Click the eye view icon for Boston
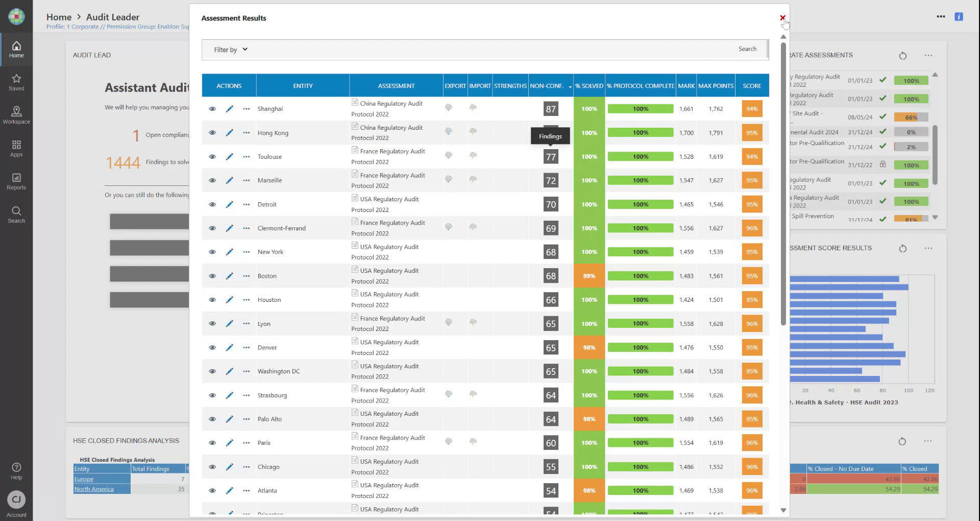The height and width of the screenshot is (521, 980). pos(212,276)
